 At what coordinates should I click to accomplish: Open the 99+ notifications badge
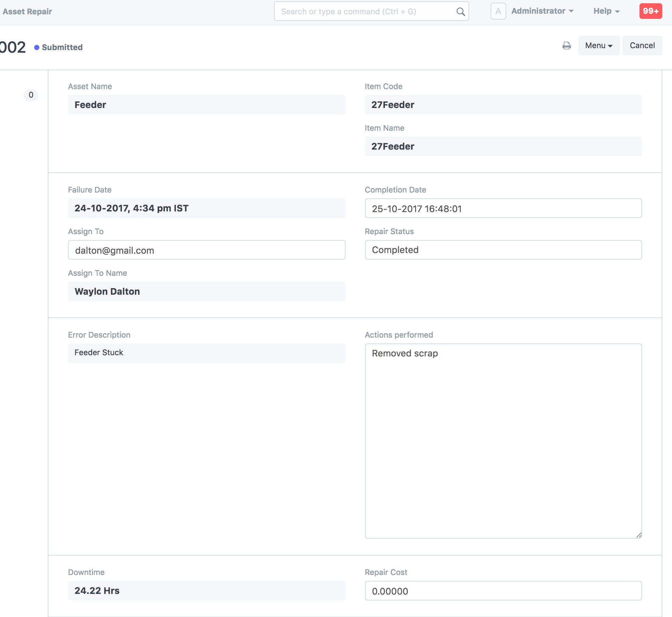[650, 11]
